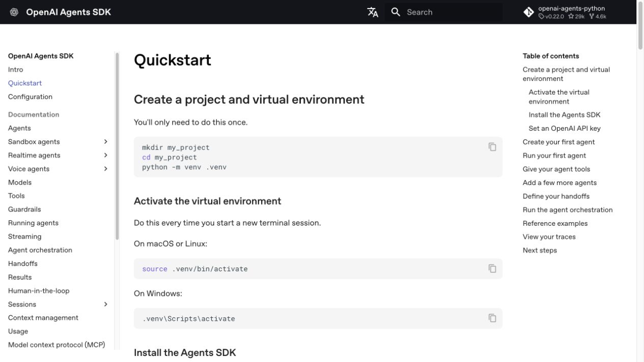The height and width of the screenshot is (362, 644).
Task: Click the Quickstart page heading
Action: tap(172, 60)
